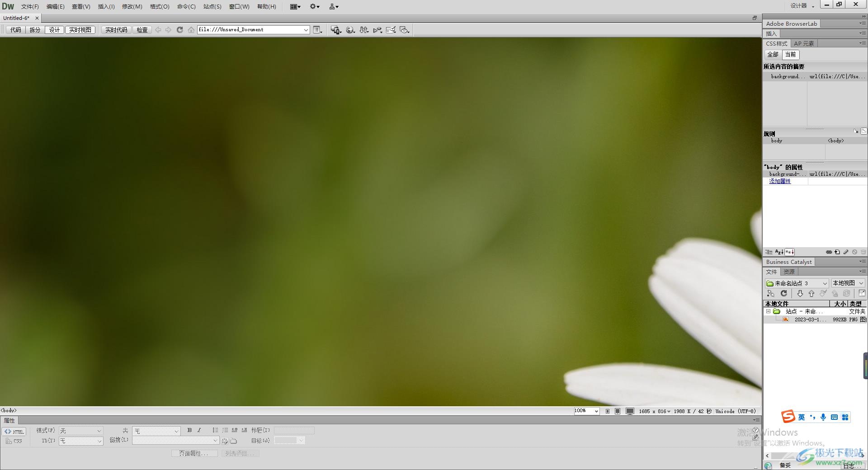Open the multiscreen preview icon
Screen dimensions: 868x470
click(336, 30)
